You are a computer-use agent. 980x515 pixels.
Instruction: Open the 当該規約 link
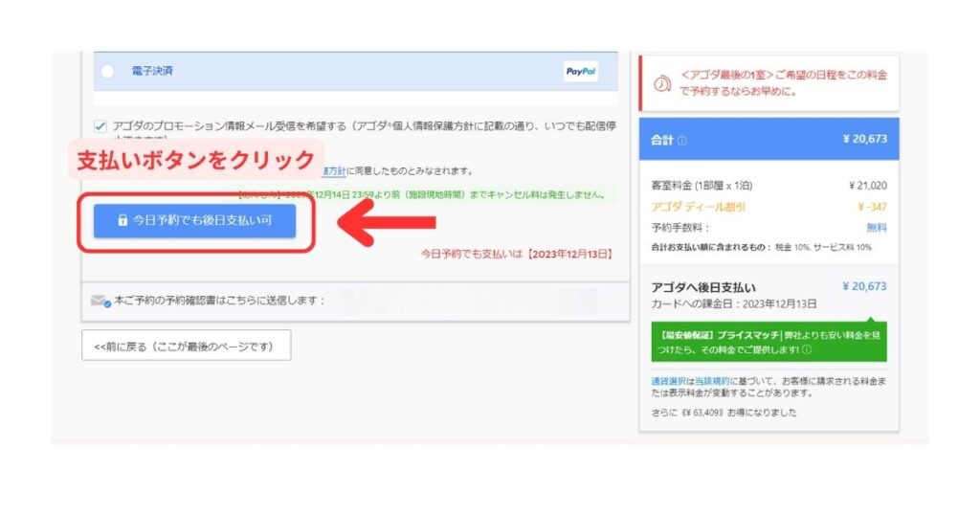click(712, 381)
